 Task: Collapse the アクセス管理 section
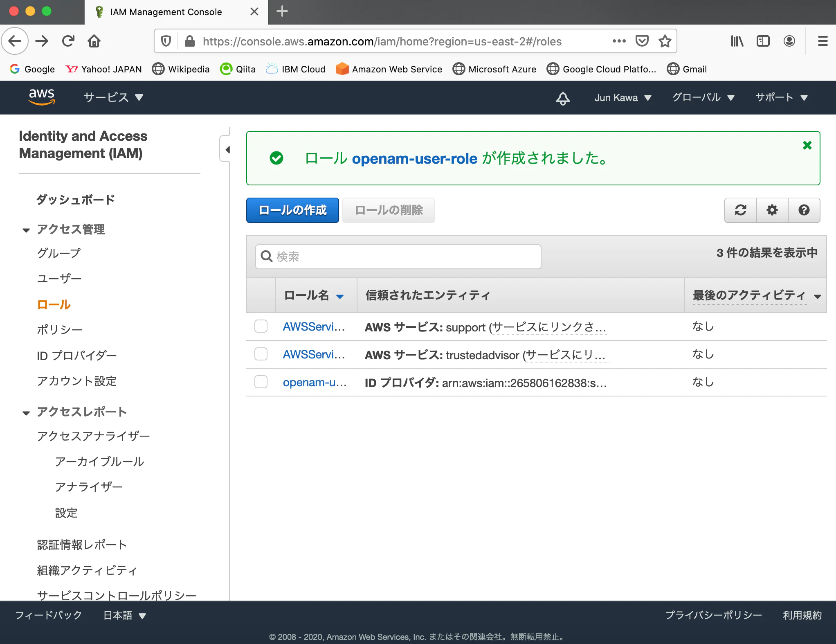click(x=26, y=230)
